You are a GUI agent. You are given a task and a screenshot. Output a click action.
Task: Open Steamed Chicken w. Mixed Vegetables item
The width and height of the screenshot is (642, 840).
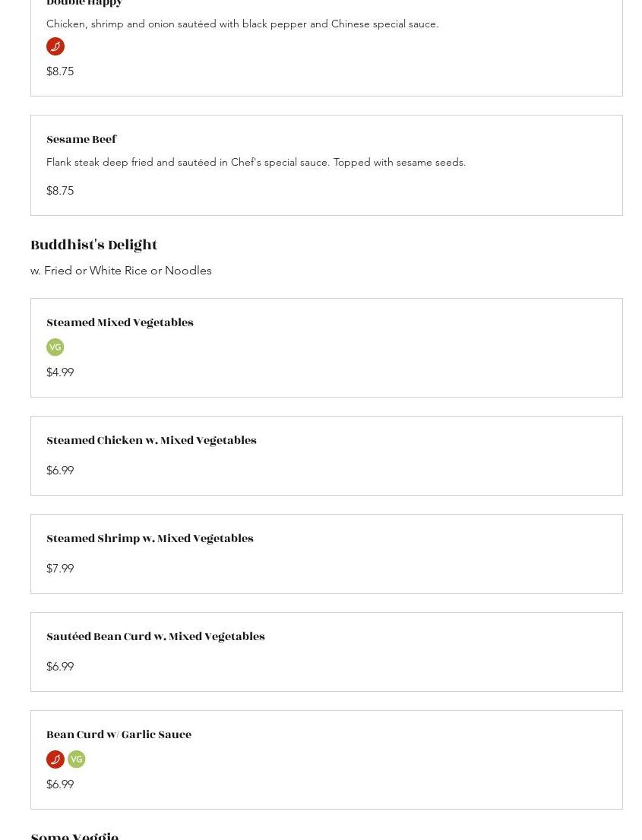(x=151, y=441)
